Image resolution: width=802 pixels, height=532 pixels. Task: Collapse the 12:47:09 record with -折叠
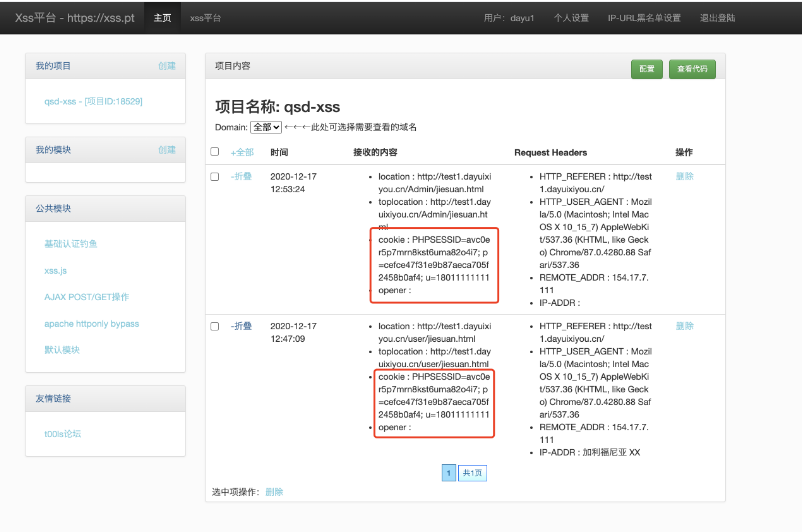pyautogui.click(x=241, y=326)
